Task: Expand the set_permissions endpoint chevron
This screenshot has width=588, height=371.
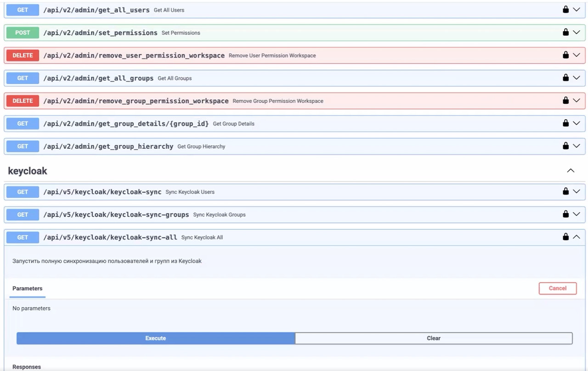Action: [577, 33]
